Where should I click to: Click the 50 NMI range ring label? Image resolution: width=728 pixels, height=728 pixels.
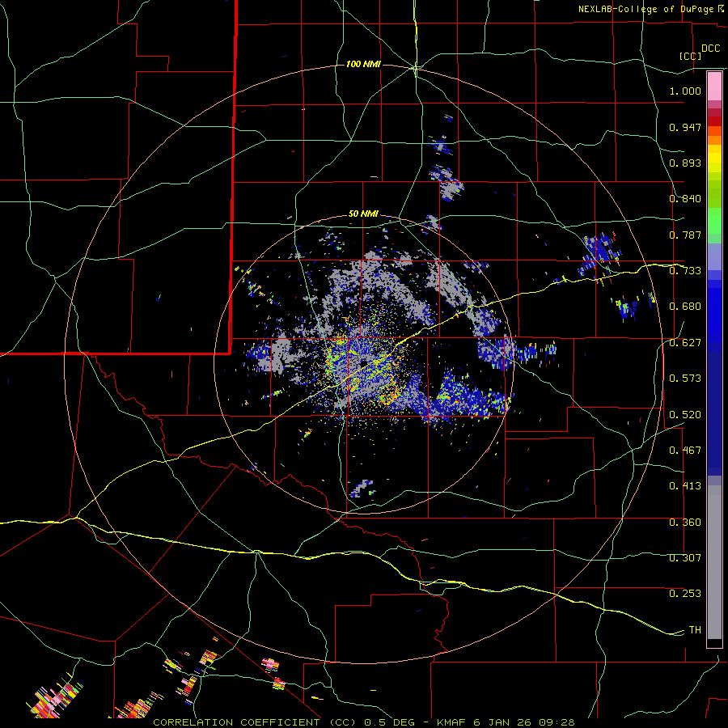[363, 214]
